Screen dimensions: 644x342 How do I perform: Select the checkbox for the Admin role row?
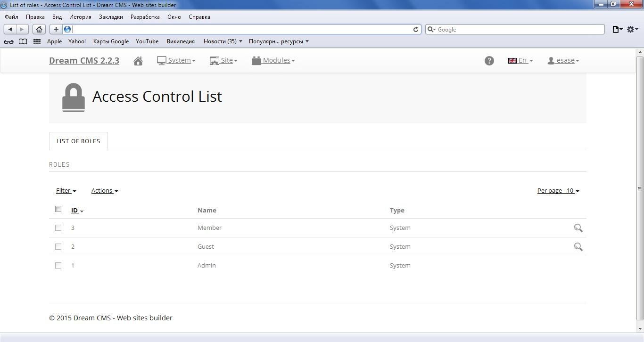[58, 265]
